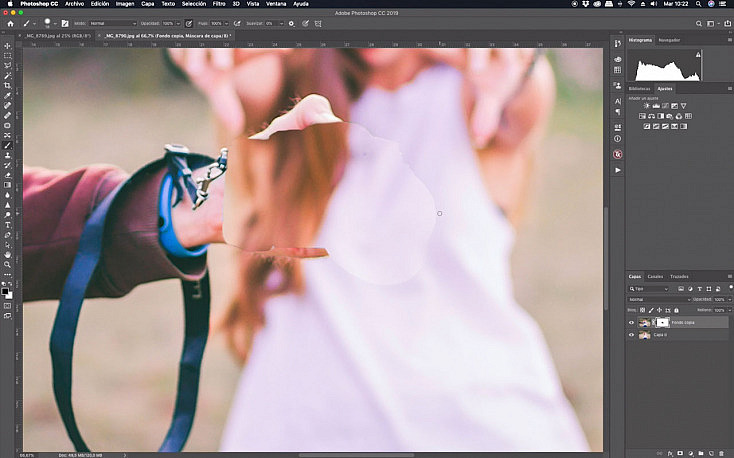This screenshot has height=458, width=734.
Task: Select the Rectangular Marquee tool
Action: tap(7, 56)
